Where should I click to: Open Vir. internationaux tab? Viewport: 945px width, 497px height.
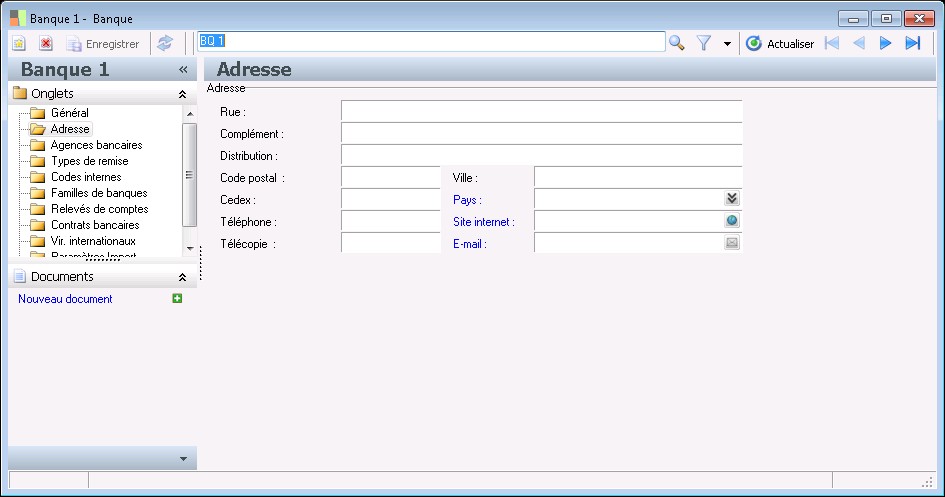pyautogui.click(x=93, y=240)
